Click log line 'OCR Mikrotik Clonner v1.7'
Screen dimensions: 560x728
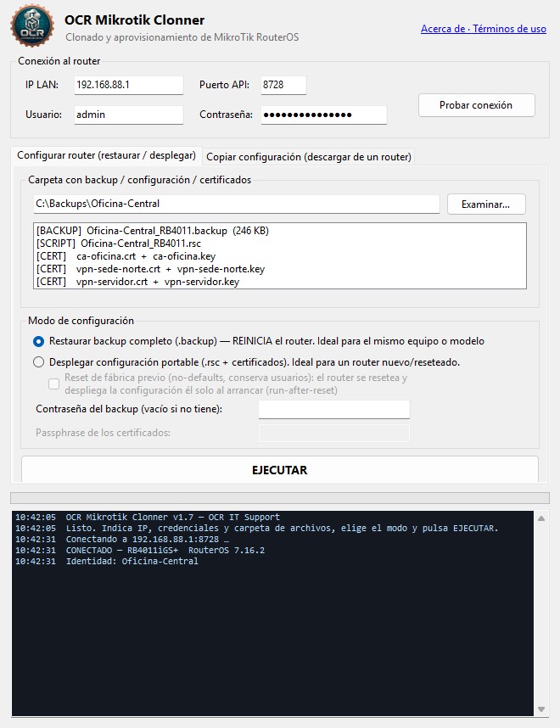click(x=147, y=518)
